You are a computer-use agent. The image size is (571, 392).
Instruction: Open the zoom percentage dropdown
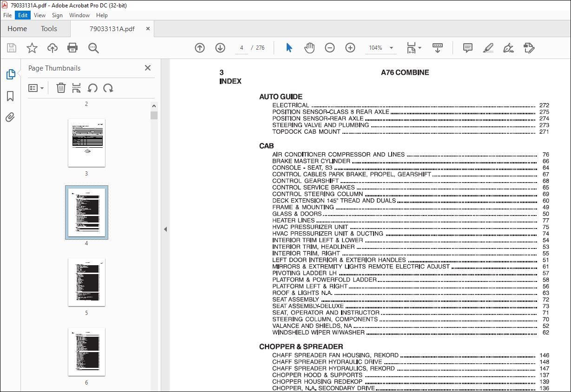pyautogui.click(x=391, y=47)
